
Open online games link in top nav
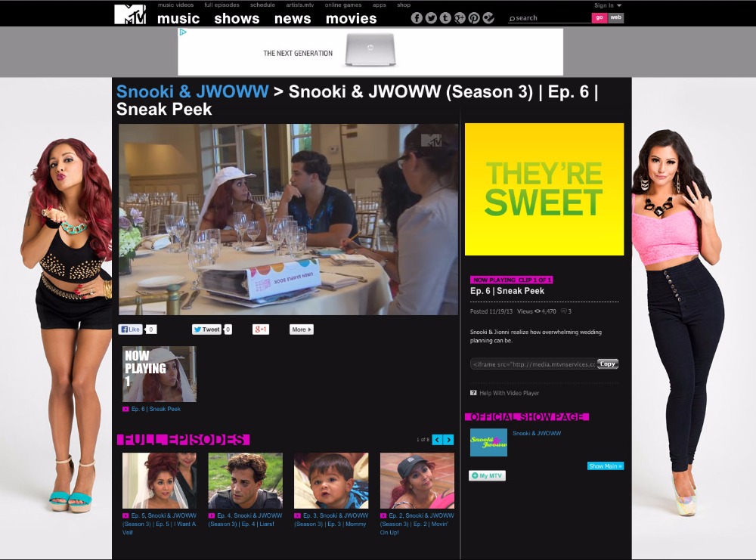pyautogui.click(x=343, y=5)
